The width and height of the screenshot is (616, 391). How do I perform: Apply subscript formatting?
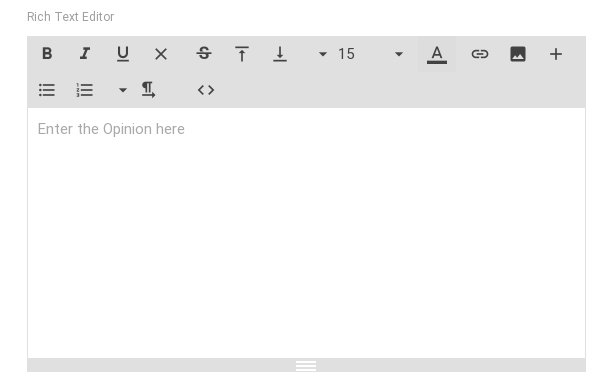[280, 54]
